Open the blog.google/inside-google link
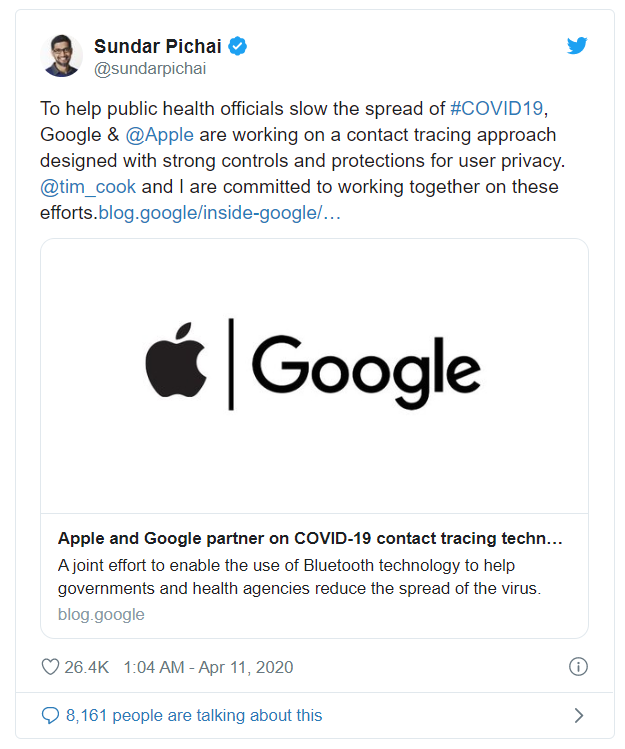 (x=220, y=213)
